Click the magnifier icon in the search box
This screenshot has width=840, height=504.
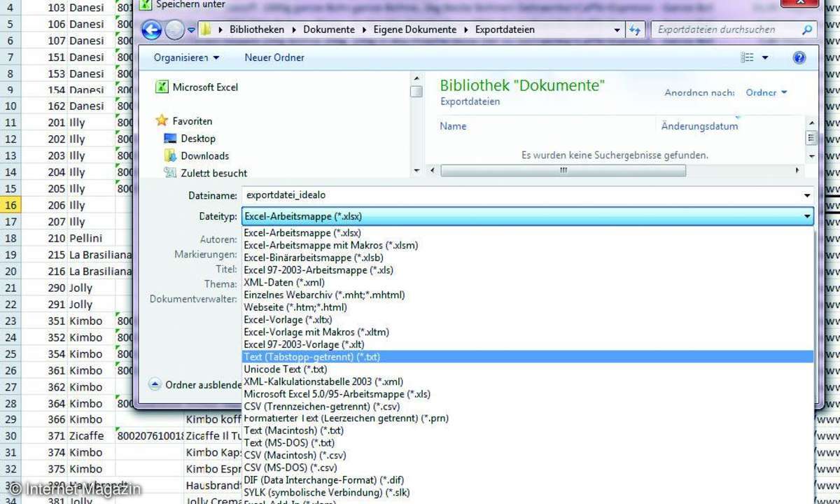click(x=807, y=30)
